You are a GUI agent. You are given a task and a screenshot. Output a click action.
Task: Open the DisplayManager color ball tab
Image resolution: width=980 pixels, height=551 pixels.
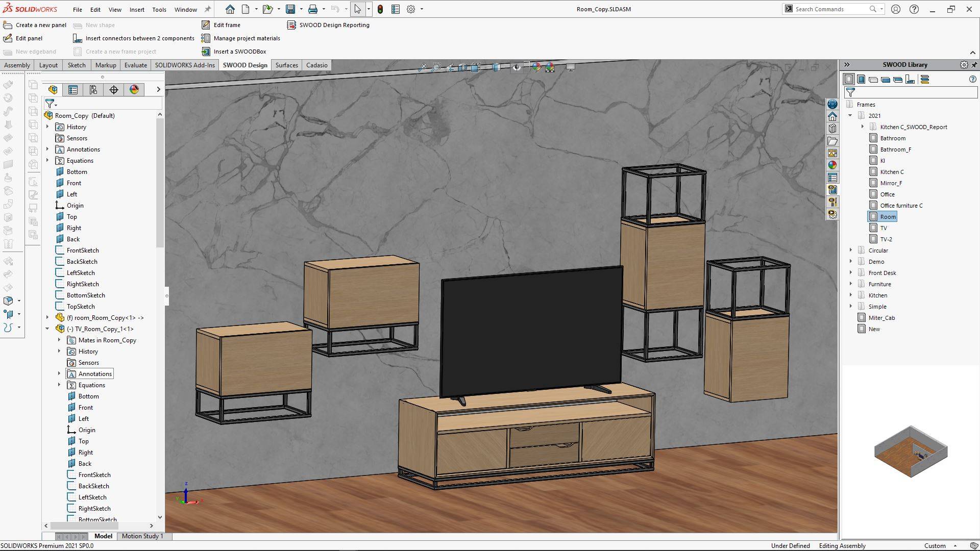coord(134,90)
